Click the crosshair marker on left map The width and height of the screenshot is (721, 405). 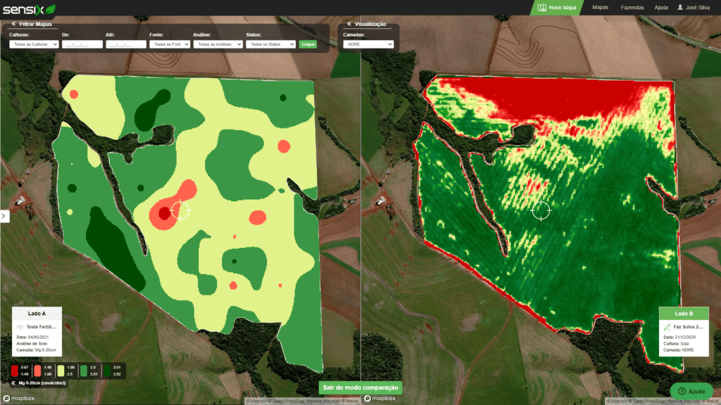[x=180, y=210]
